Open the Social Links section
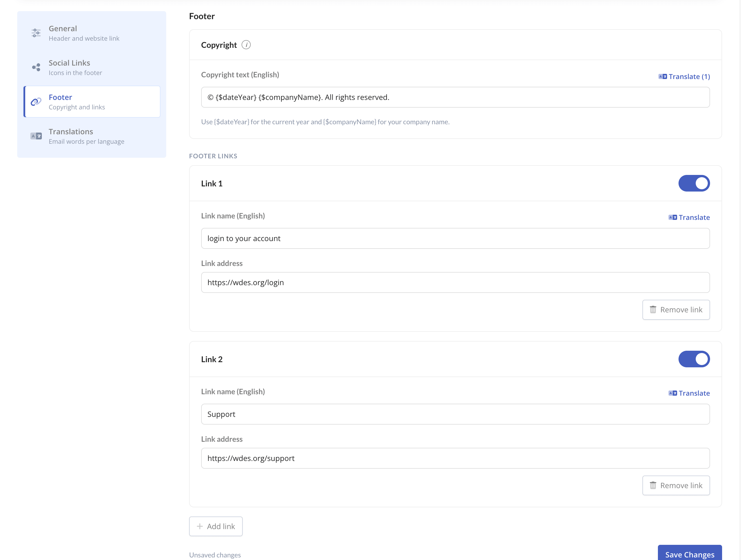This screenshot has height=560, width=741. coord(92,67)
